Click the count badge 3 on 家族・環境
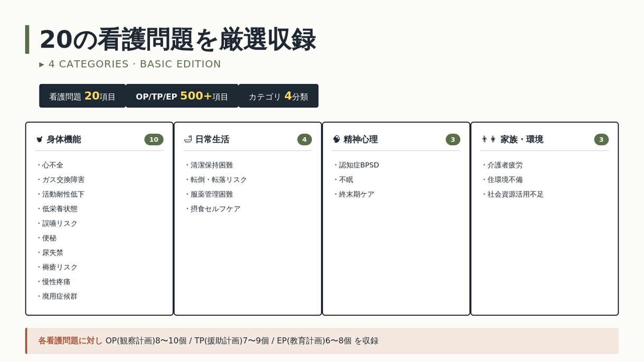This screenshot has width=644, height=362. [x=601, y=139]
